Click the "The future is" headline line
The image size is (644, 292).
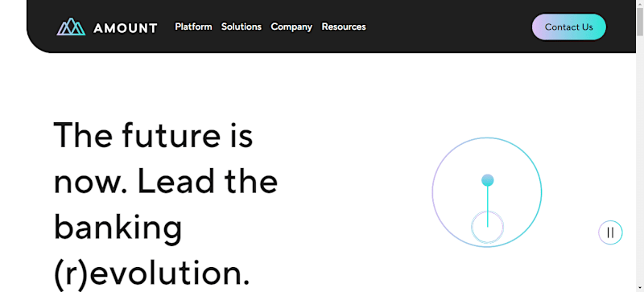pos(153,135)
